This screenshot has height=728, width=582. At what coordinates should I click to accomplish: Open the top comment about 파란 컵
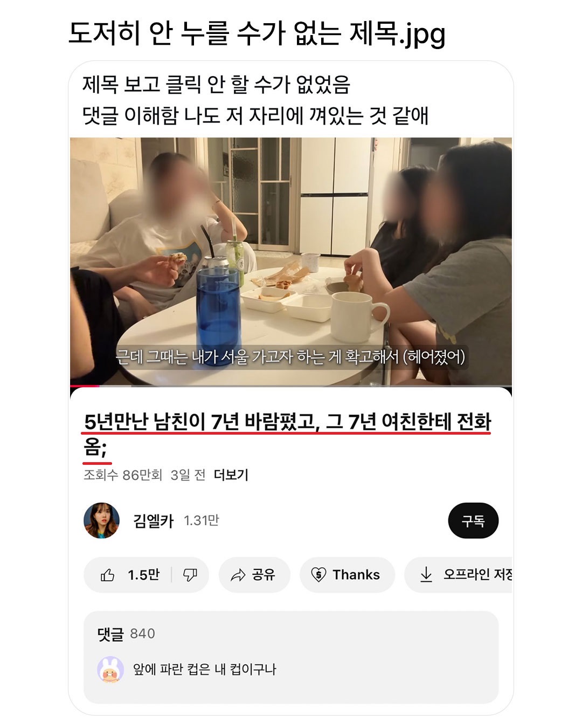point(205,670)
